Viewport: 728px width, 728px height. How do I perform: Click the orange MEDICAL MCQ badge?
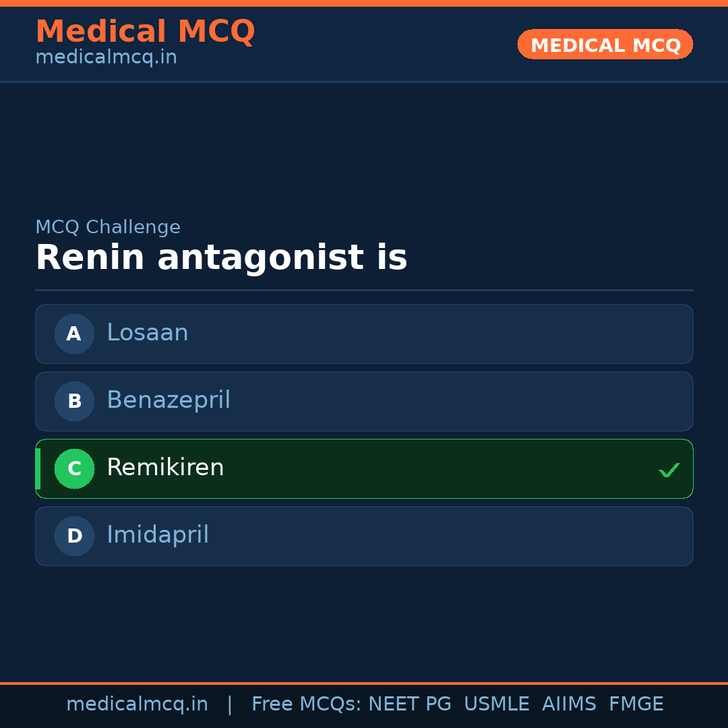[x=605, y=44]
